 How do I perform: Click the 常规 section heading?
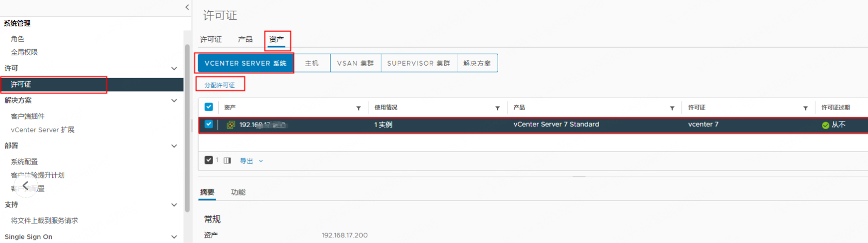(x=212, y=219)
